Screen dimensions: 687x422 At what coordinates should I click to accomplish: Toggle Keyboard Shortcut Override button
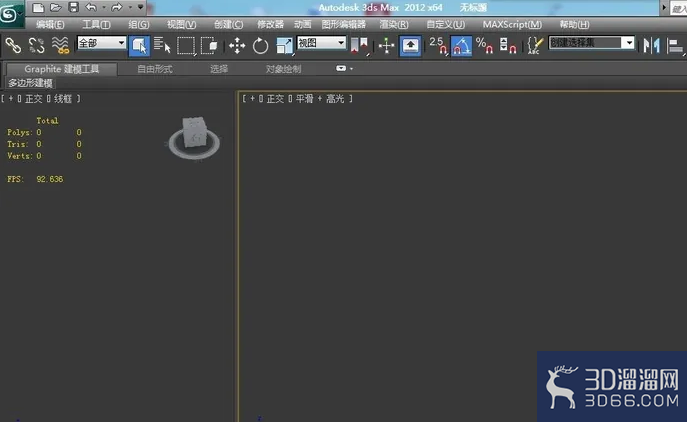411,46
